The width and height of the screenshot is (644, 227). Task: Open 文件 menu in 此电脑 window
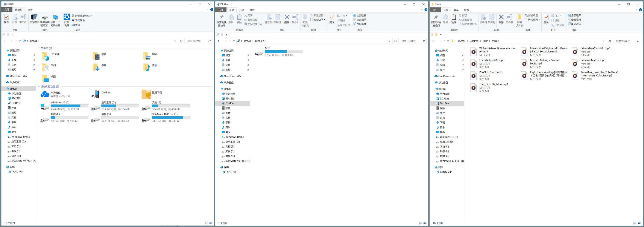[x=7, y=10]
